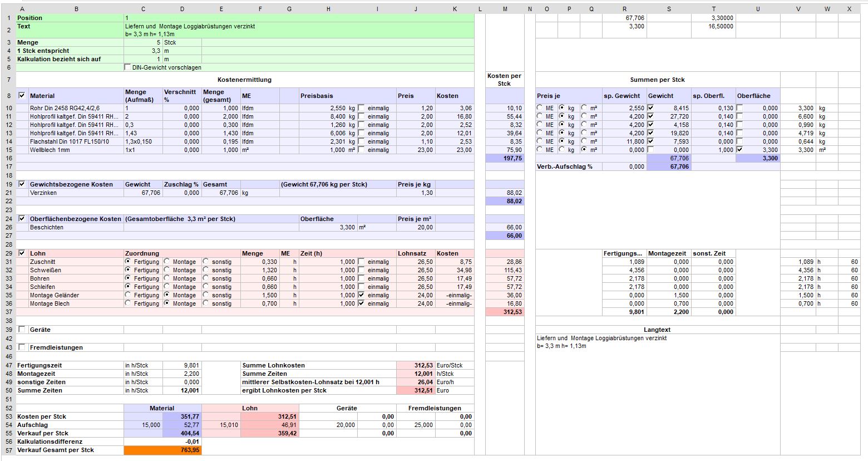The height and width of the screenshot is (461, 868).
Task: Select row header 57
Action: click(x=8, y=450)
